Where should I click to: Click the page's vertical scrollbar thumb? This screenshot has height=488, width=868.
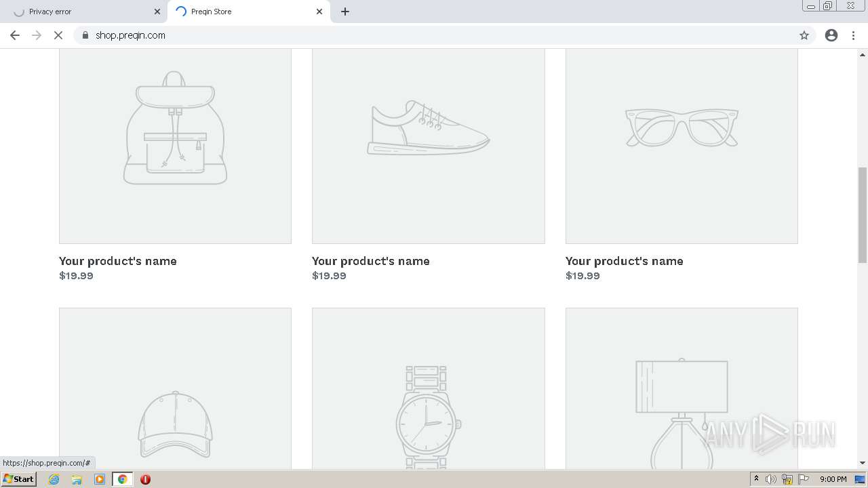pyautogui.click(x=863, y=215)
